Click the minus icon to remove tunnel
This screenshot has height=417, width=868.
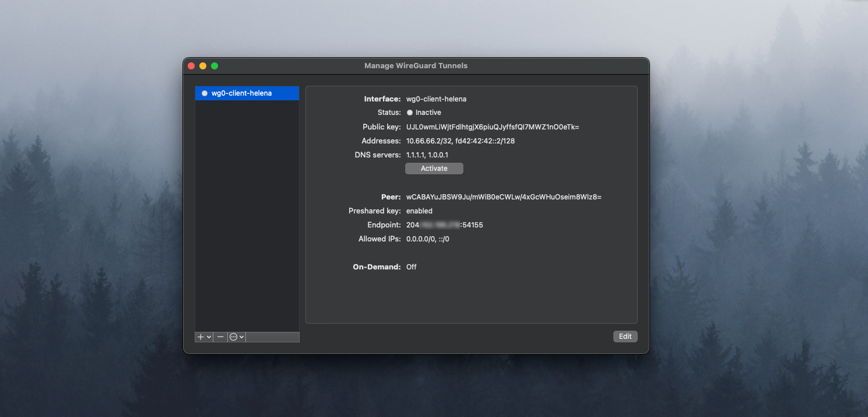pyautogui.click(x=220, y=337)
